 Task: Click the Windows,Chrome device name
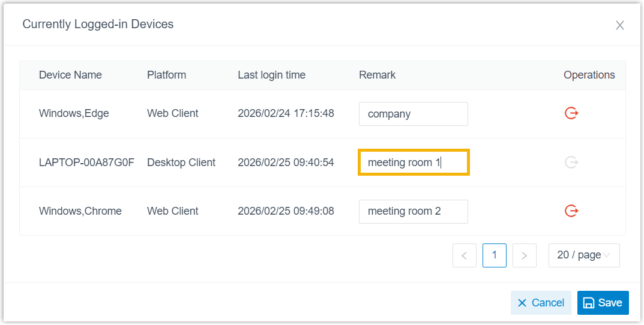[80, 211]
